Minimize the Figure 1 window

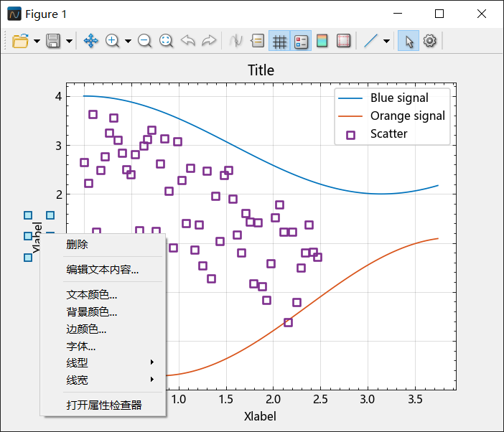(398, 14)
